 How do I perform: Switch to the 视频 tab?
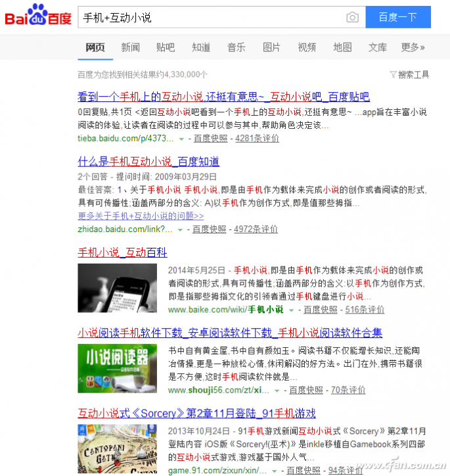[x=307, y=47]
